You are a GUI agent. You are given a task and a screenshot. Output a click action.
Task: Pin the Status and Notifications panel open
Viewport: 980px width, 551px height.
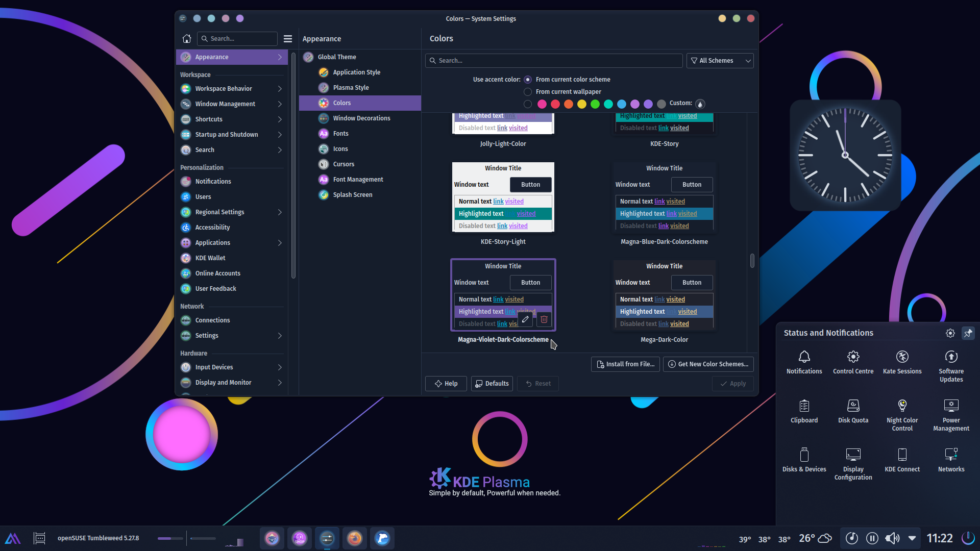(968, 333)
